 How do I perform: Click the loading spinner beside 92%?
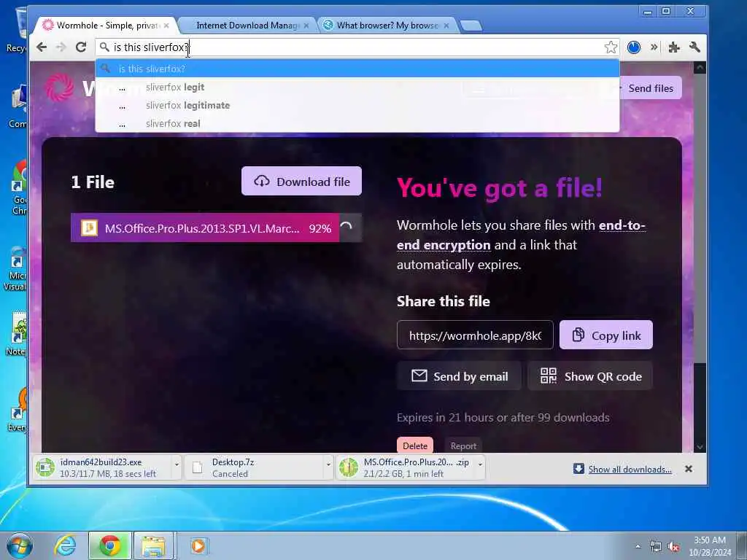click(x=347, y=228)
